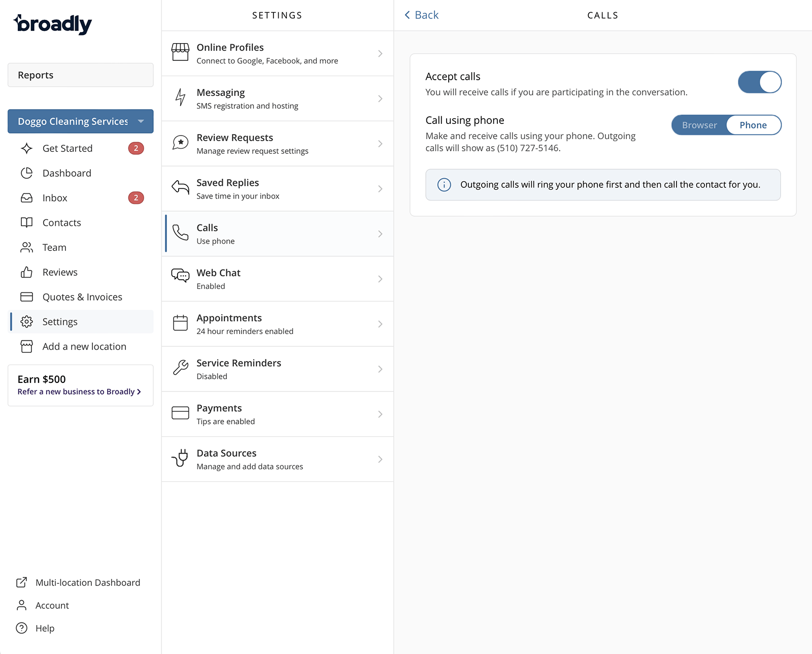Click the Review Requests star bubble icon
812x654 pixels.
point(180,143)
